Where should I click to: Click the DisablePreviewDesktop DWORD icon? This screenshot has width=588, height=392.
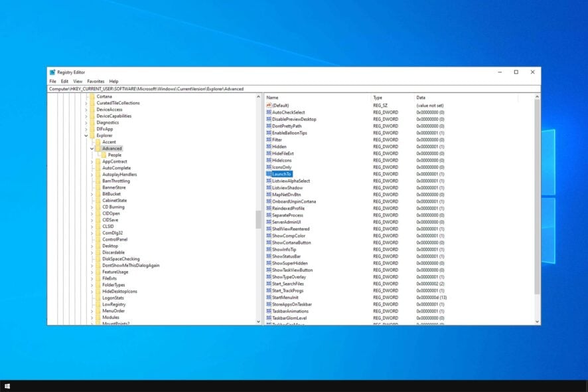(269, 119)
